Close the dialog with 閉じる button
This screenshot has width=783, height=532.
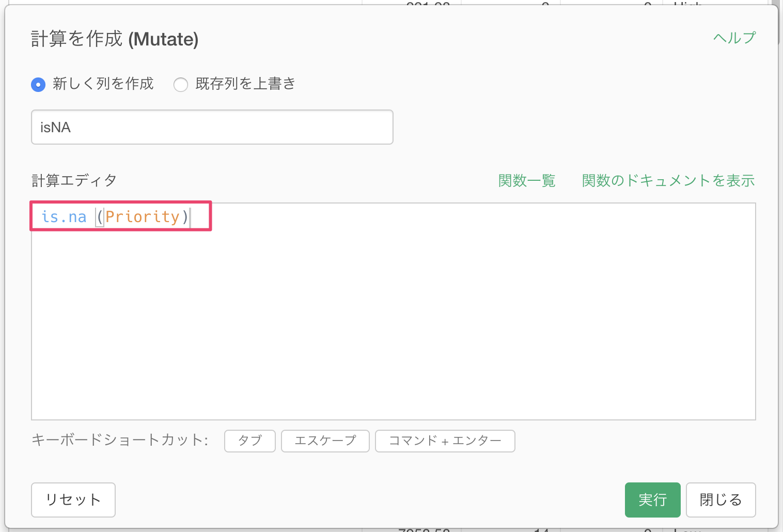click(721, 500)
